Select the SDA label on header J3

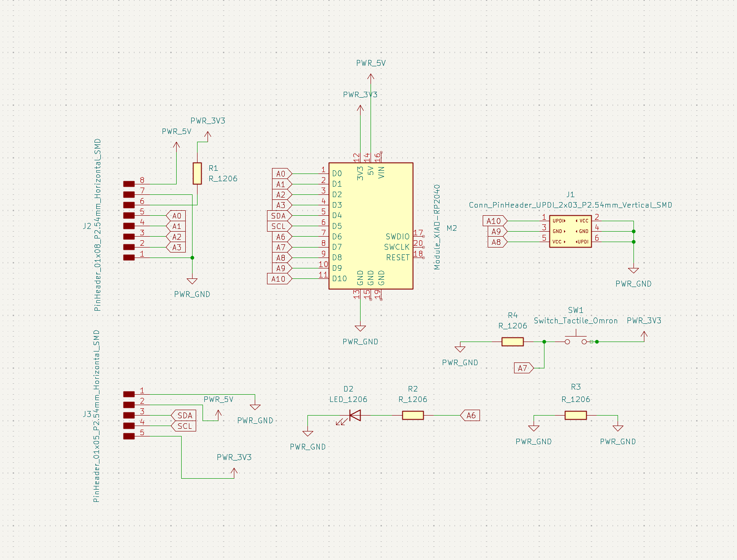184,415
